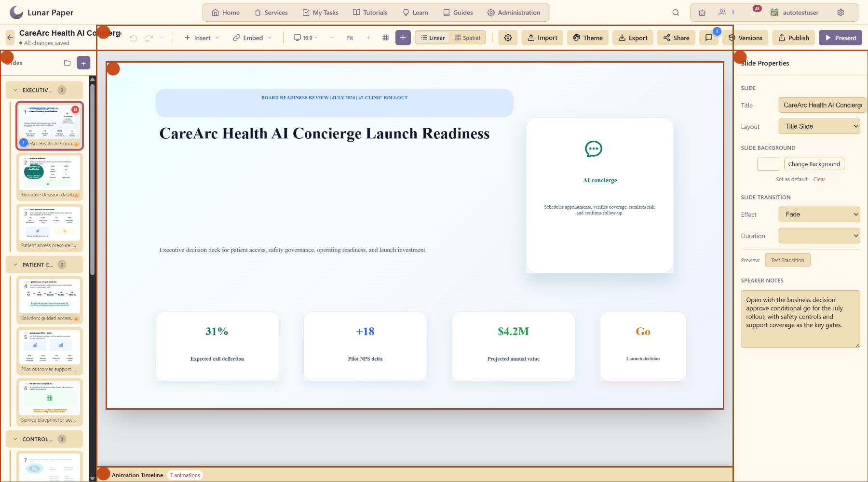Switch to Spatial view mode
868x482 pixels.
467,38
